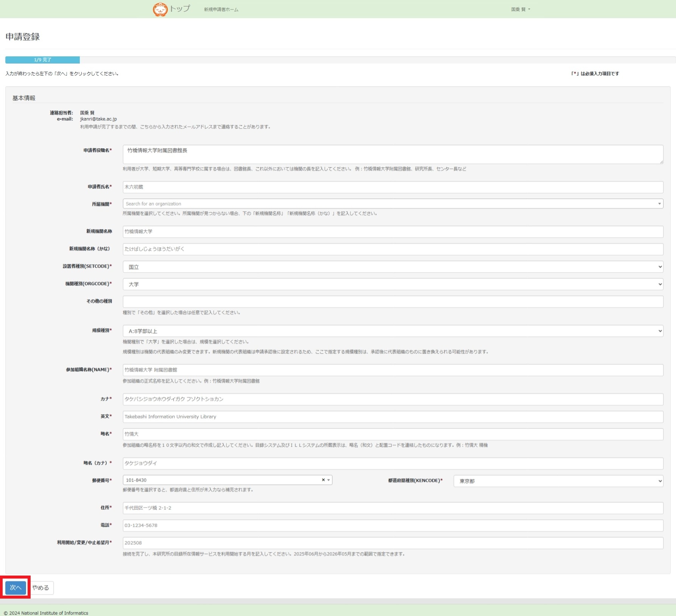Open the 都道府県種別(KENCODE) dropdown
The height and width of the screenshot is (616, 676).
(x=558, y=481)
